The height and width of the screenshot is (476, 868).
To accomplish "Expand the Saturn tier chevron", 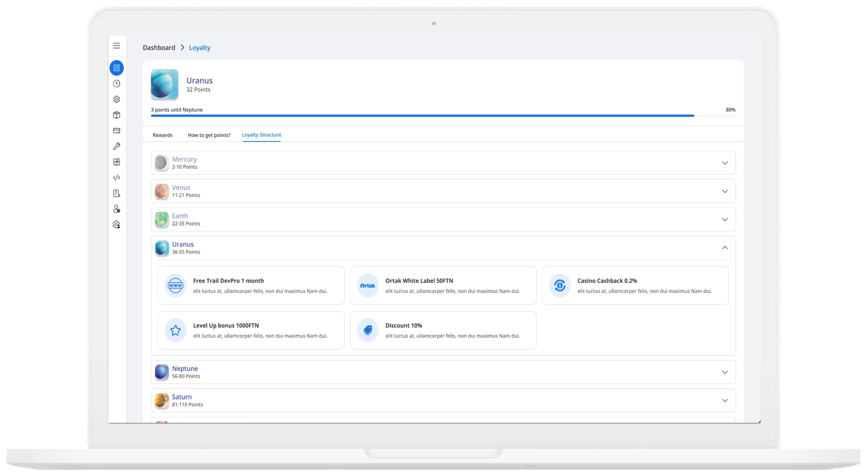I will tap(725, 401).
